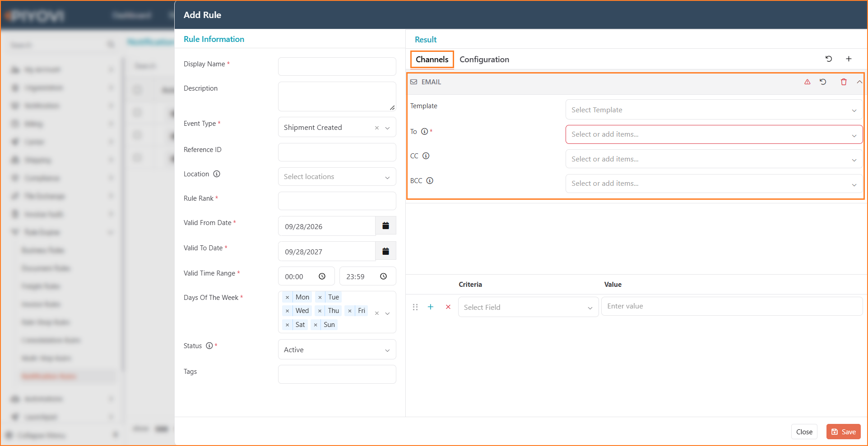Screen dimensions: 868x446
Task: Click the Enter value criteria field
Action: pos(732,306)
